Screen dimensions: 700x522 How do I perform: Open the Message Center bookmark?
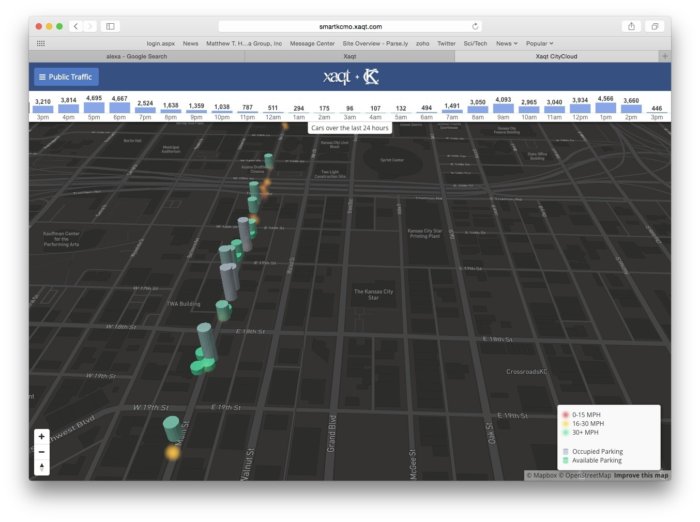tap(312, 44)
